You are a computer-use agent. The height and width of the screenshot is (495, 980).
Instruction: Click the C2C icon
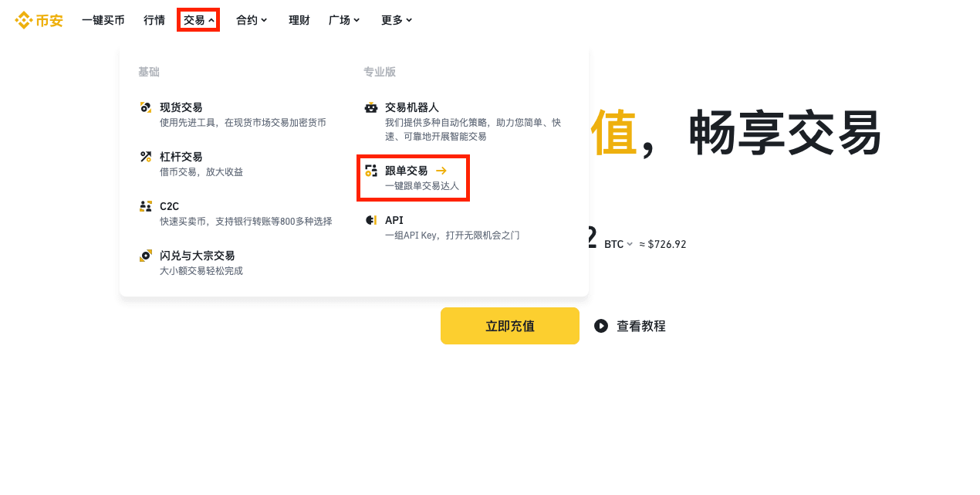pyautogui.click(x=146, y=206)
